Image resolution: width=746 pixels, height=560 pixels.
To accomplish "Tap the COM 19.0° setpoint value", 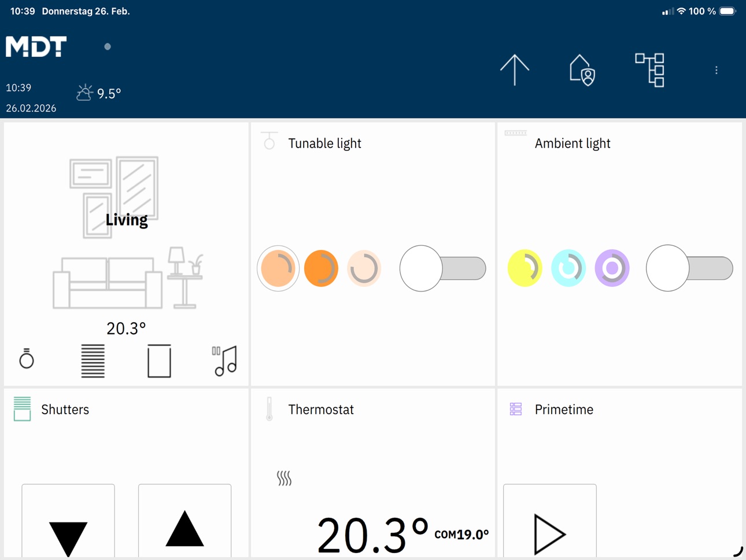I will coord(461,535).
